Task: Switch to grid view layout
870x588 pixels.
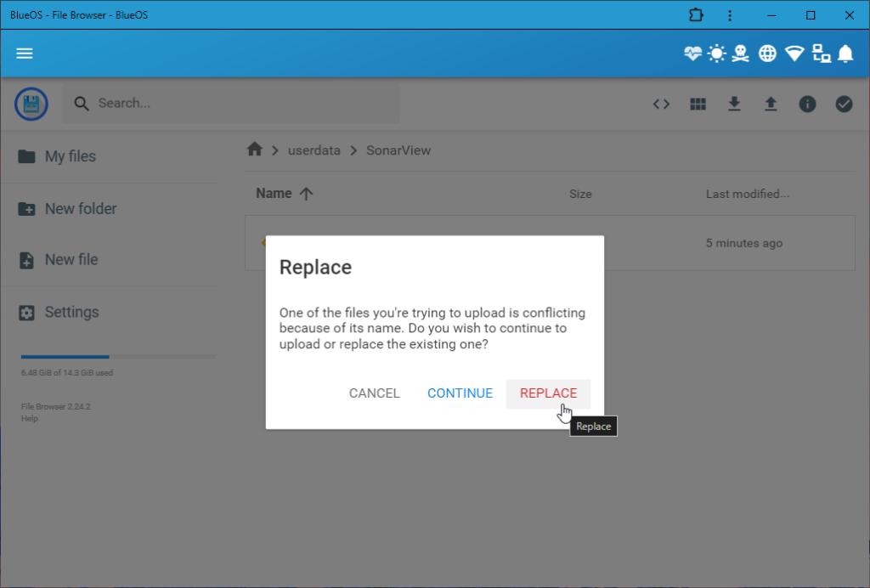Action: (x=698, y=104)
